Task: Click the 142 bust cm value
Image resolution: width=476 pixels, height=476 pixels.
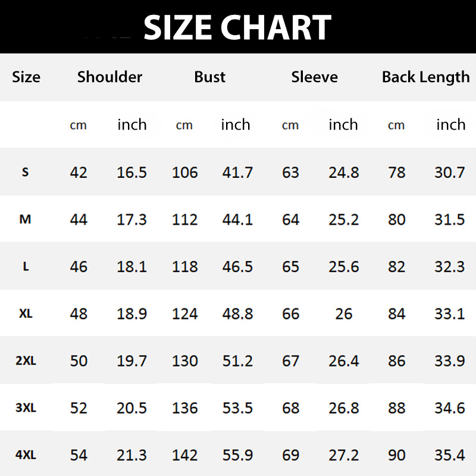Action: click(x=184, y=456)
